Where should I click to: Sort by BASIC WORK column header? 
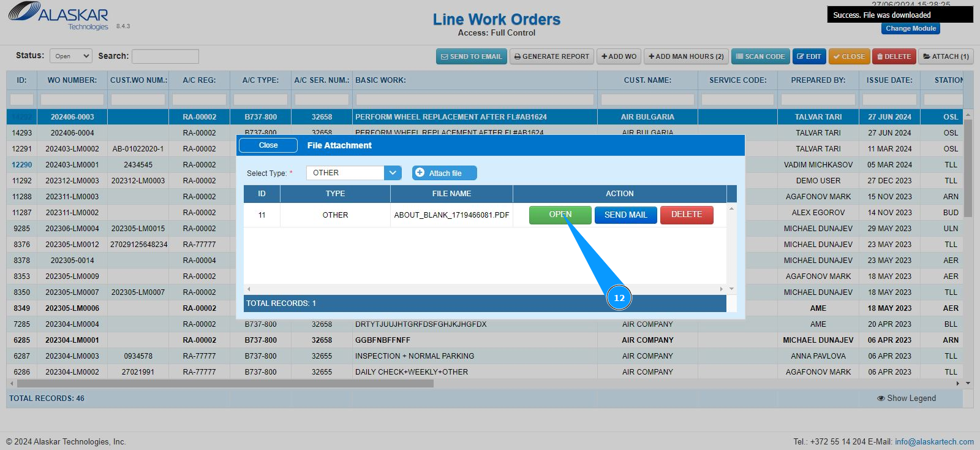pos(475,80)
